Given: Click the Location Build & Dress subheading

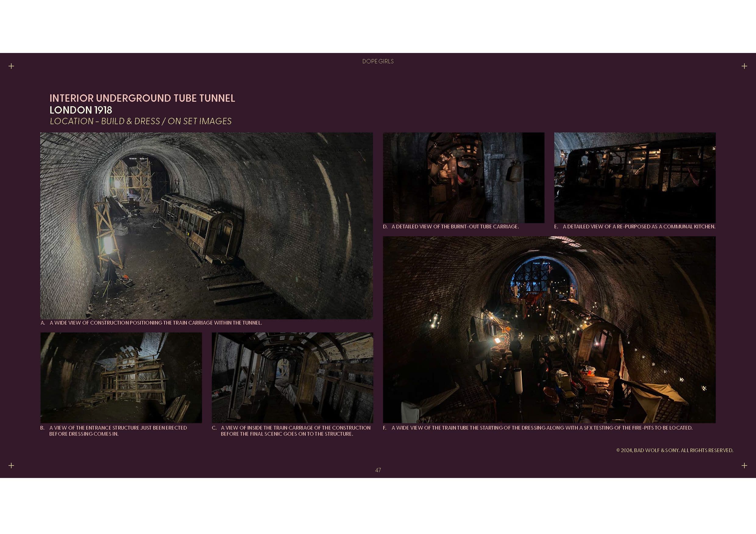Looking at the screenshot, I should (x=140, y=121).
